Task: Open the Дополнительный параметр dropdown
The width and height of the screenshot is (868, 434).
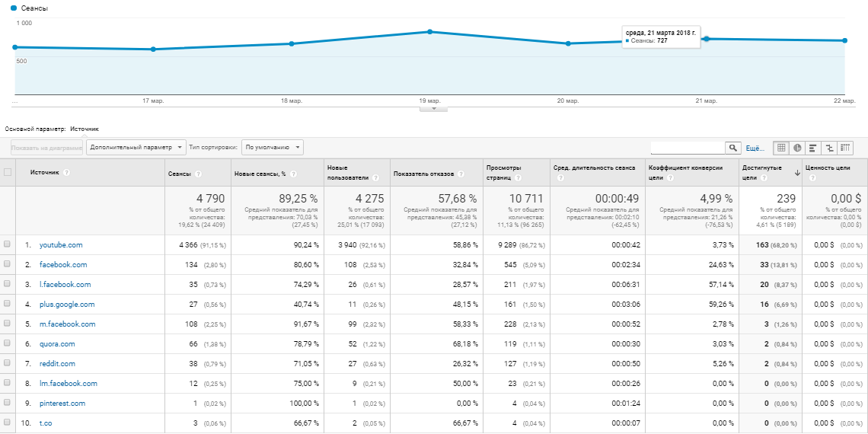Action: coord(136,147)
